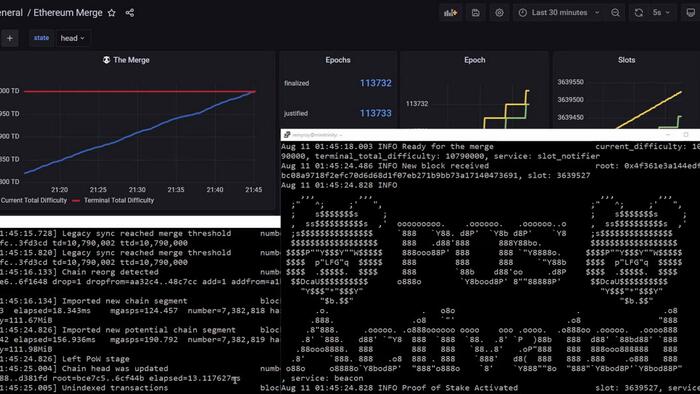The height and width of the screenshot is (394, 700).
Task: Open the Last 30 minutes time picker
Action: point(559,13)
